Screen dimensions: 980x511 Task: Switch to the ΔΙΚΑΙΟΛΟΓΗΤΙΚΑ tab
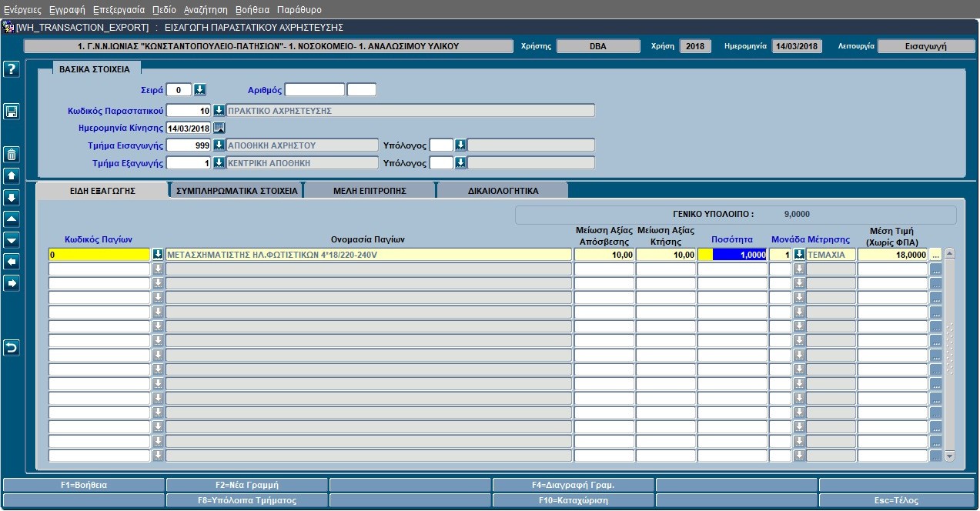pyautogui.click(x=502, y=191)
